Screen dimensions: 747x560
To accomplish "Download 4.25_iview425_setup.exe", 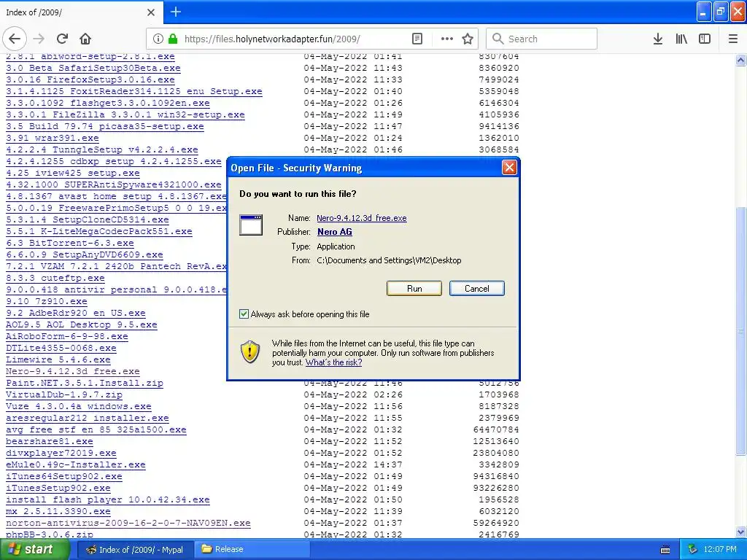I will point(73,173).
